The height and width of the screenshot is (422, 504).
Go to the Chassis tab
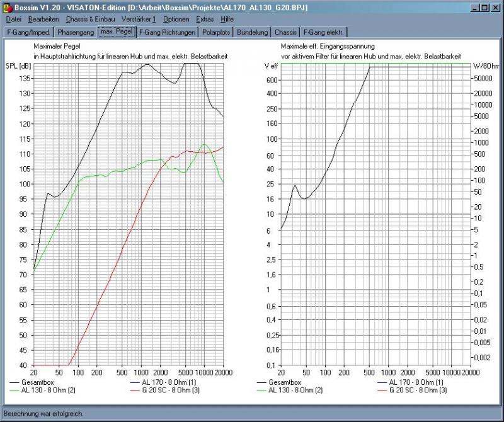point(285,32)
